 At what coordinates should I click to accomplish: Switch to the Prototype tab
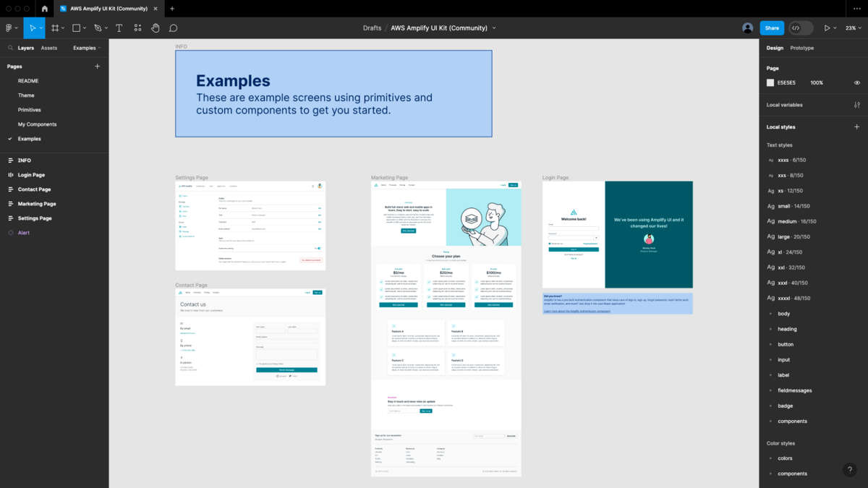pos(802,48)
